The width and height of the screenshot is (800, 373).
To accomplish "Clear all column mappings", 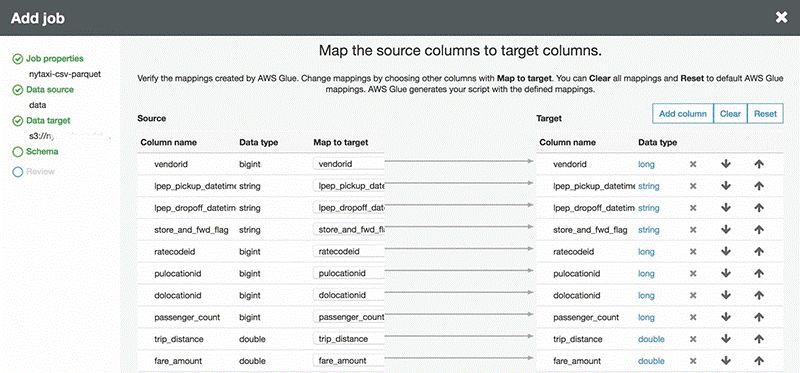I will tap(730, 114).
